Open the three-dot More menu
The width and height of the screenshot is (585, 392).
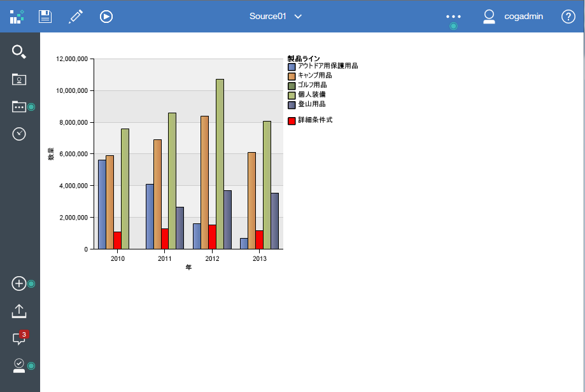click(453, 17)
